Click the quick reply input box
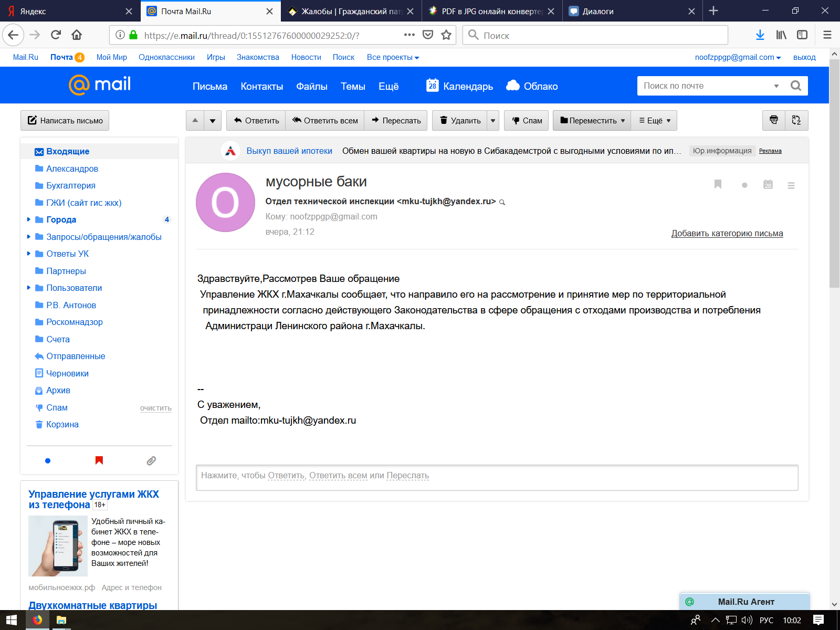This screenshot has height=630, width=840. coord(496,477)
